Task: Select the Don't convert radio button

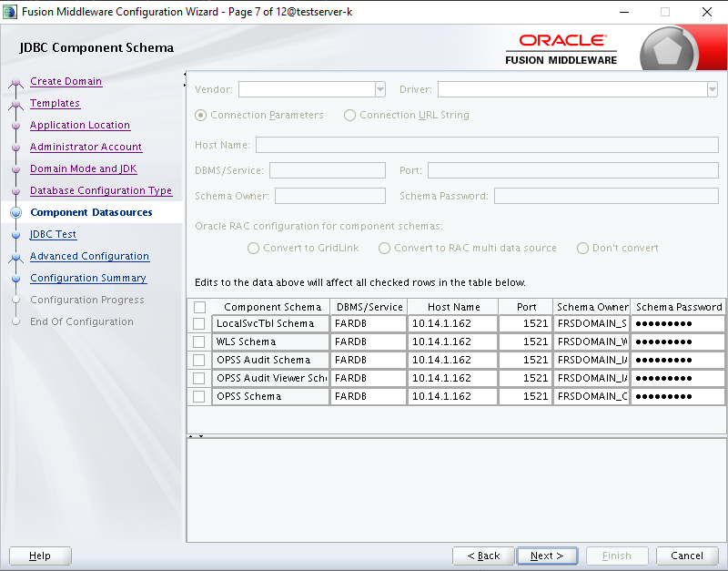Action: 582,248
